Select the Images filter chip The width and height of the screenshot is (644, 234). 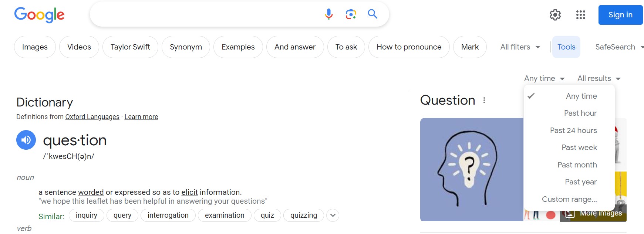point(35,47)
